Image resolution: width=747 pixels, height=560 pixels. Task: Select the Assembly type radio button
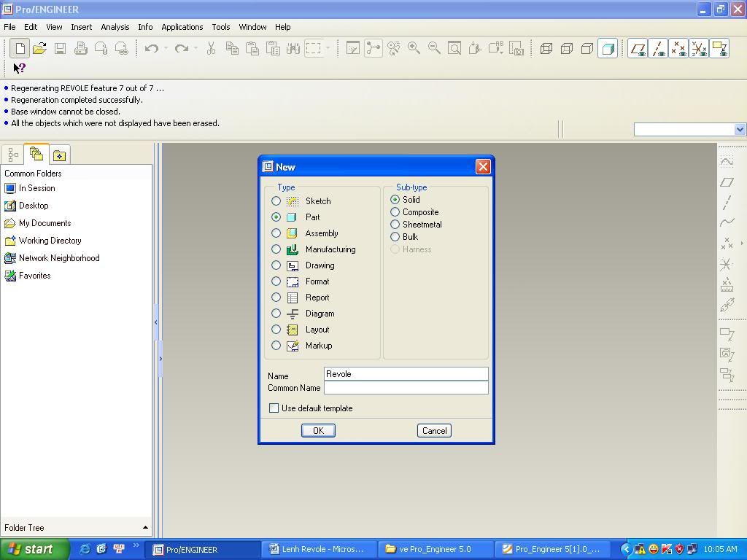[x=276, y=233]
